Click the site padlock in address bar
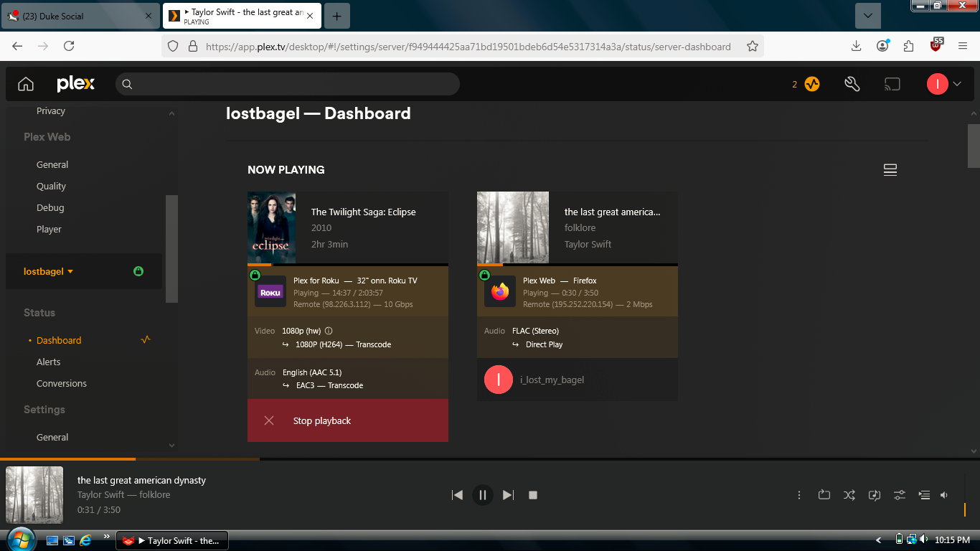Viewport: 980px width, 551px height. 192,46
